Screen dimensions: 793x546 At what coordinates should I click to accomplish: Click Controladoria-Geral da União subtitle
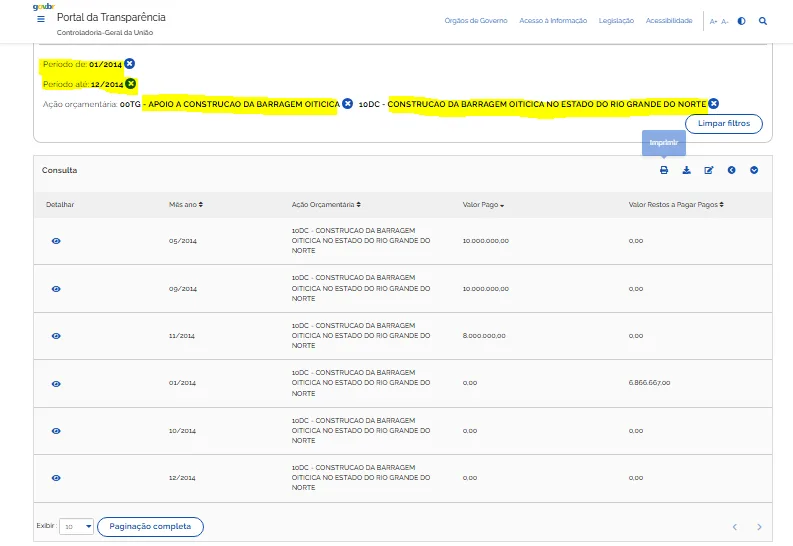[x=105, y=32]
